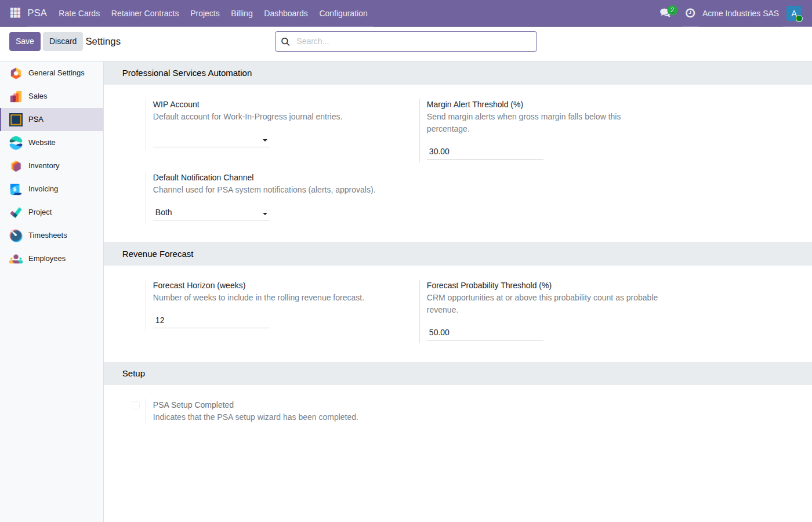Edit the Forecast Probability Threshold value 50.00
Viewport: 812px width, 522px height.
485,332
